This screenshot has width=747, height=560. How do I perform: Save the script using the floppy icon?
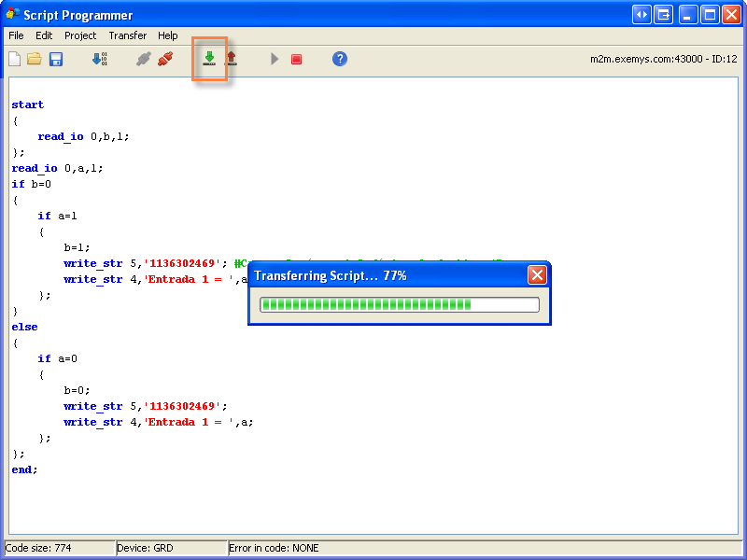pyautogui.click(x=56, y=59)
